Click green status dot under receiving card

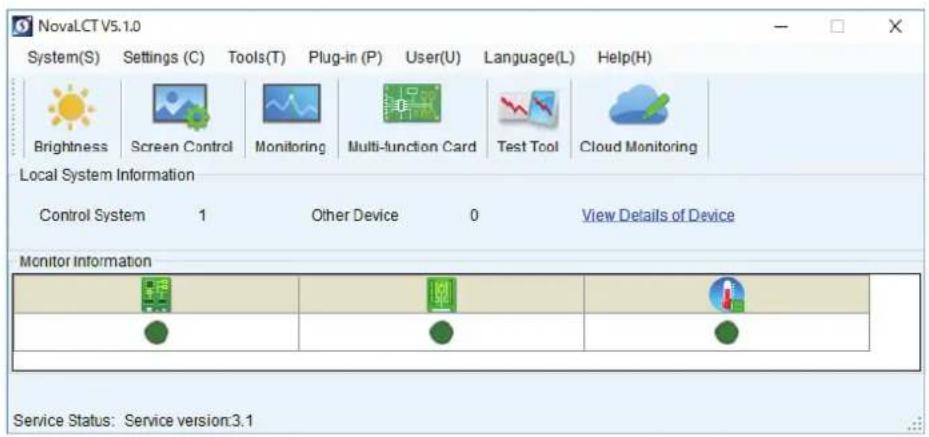click(x=441, y=333)
